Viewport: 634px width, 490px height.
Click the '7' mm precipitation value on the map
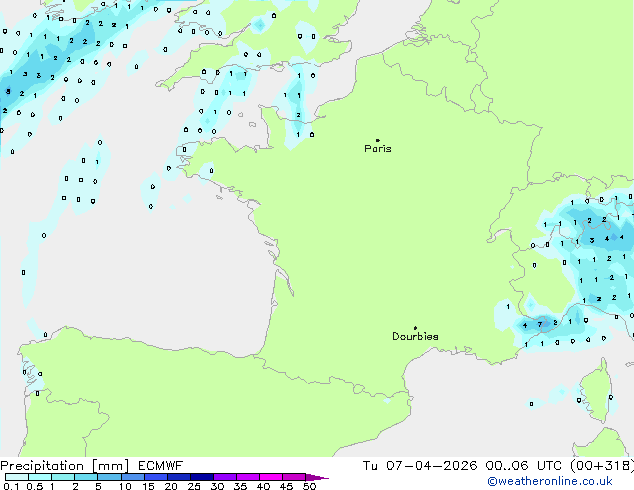(540, 324)
